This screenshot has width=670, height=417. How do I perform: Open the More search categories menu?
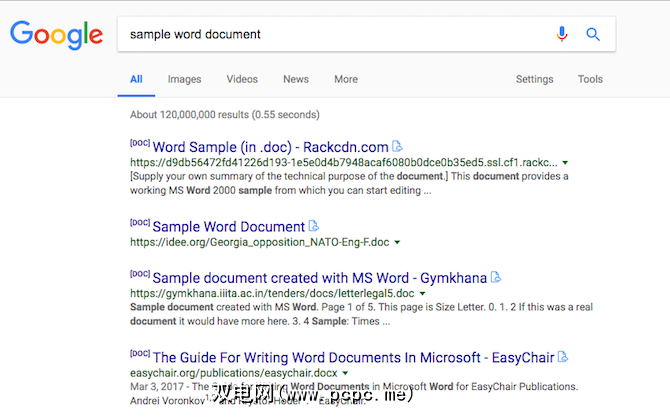click(346, 79)
